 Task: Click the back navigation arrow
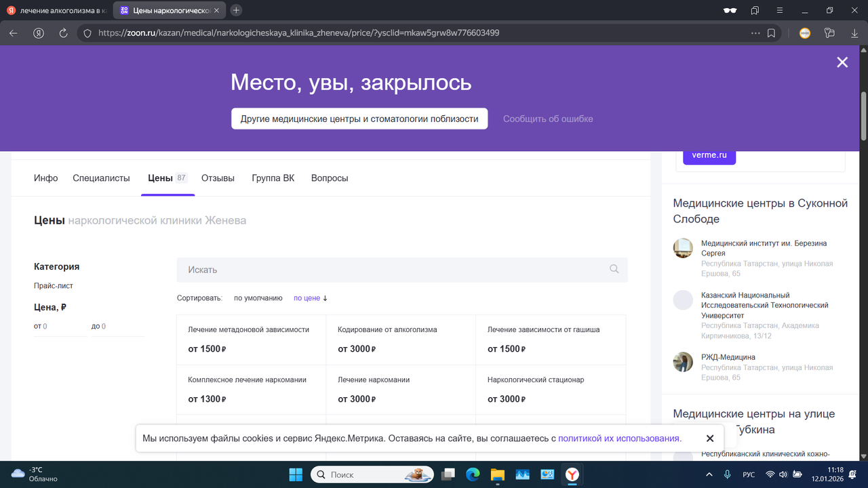click(13, 33)
